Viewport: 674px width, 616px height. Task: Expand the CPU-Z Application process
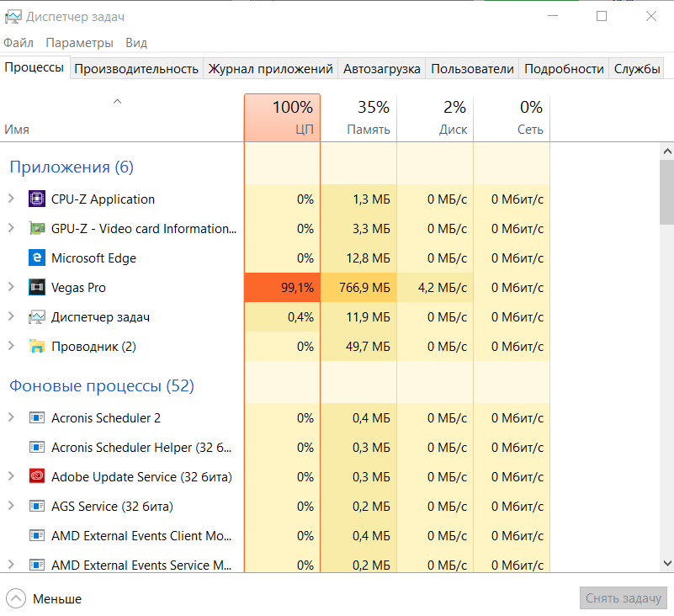[x=11, y=199]
